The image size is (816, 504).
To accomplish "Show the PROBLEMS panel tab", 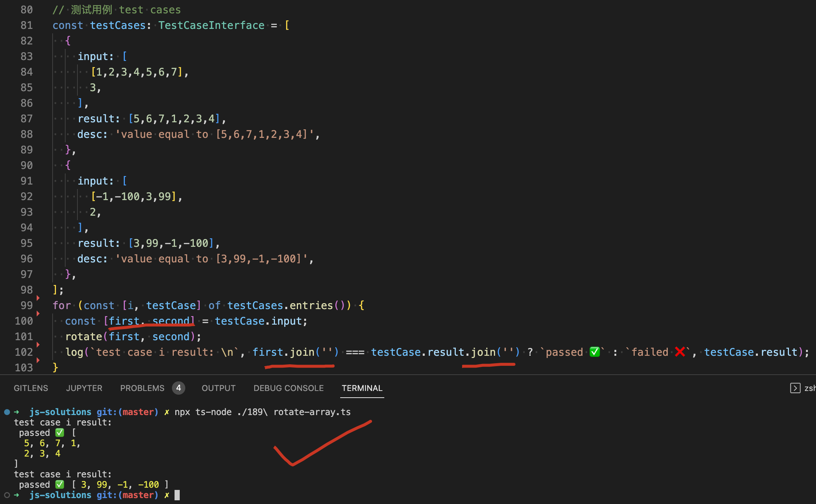I will point(142,388).
